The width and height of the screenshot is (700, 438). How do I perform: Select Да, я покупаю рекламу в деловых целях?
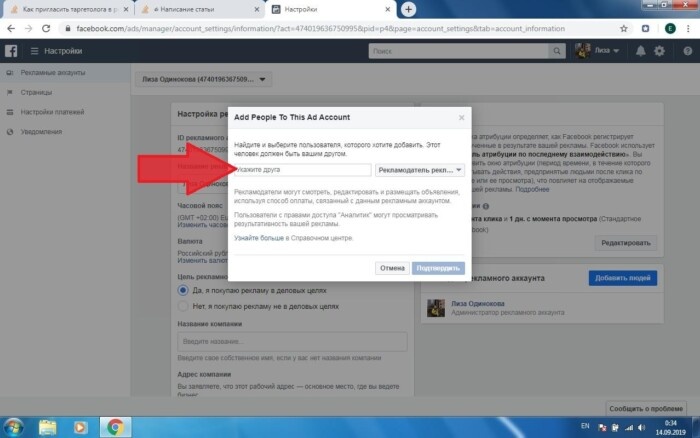[183, 290]
